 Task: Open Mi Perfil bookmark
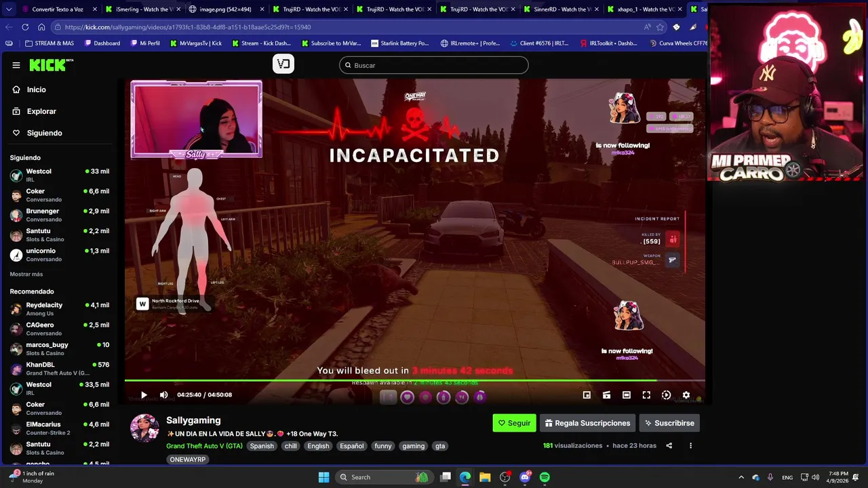[x=145, y=43]
